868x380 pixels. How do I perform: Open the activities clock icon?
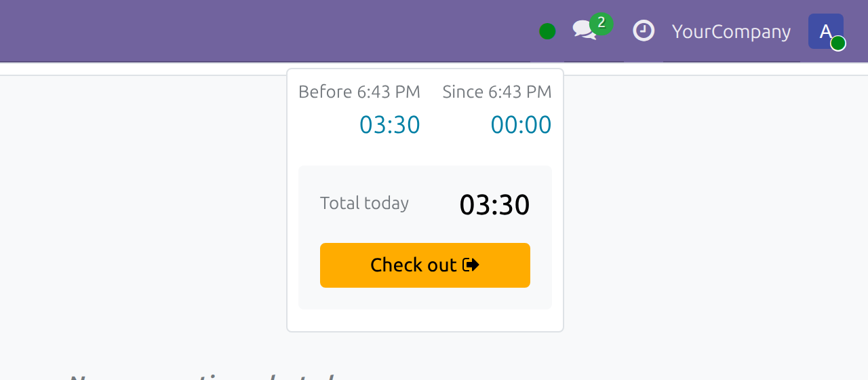(644, 31)
